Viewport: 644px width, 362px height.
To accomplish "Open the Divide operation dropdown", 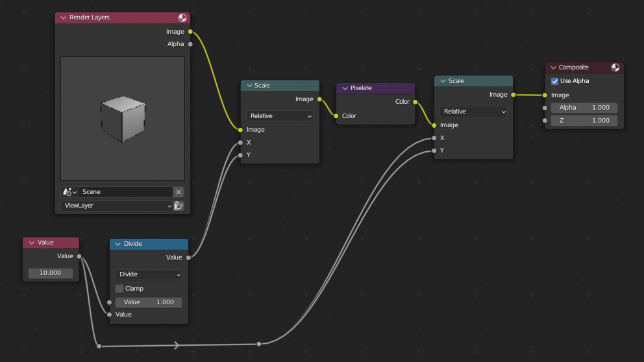I will click(x=149, y=274).
